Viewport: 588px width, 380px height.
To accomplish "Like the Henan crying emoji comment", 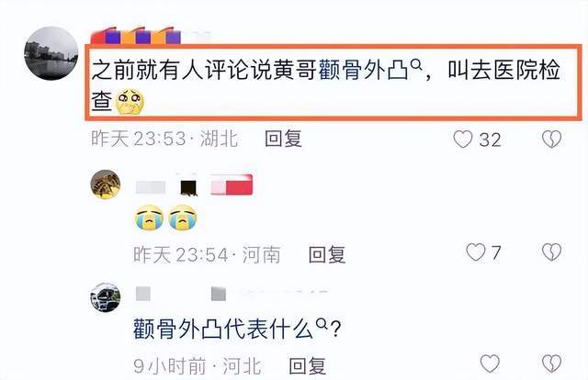I will tap(476, 252).
